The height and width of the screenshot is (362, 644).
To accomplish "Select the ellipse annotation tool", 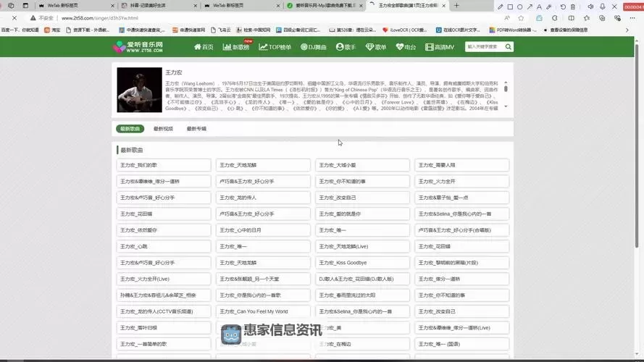I will [x=520, y=7].
